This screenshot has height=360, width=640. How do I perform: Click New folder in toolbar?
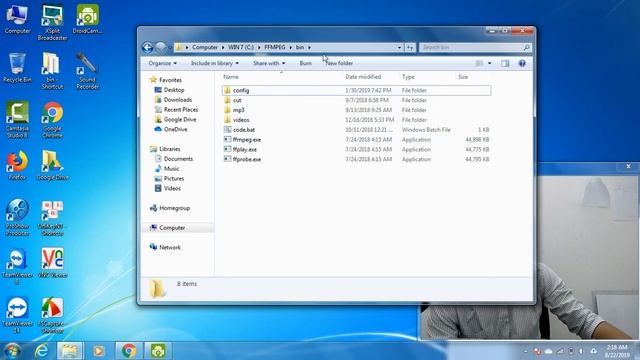[x=339, y=63]
